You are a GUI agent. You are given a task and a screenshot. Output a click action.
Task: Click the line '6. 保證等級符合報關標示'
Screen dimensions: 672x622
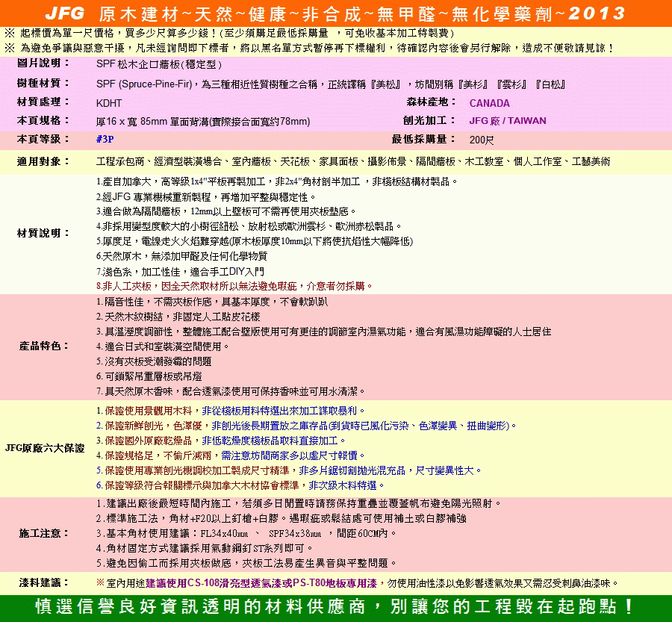[x=240, y=485]
